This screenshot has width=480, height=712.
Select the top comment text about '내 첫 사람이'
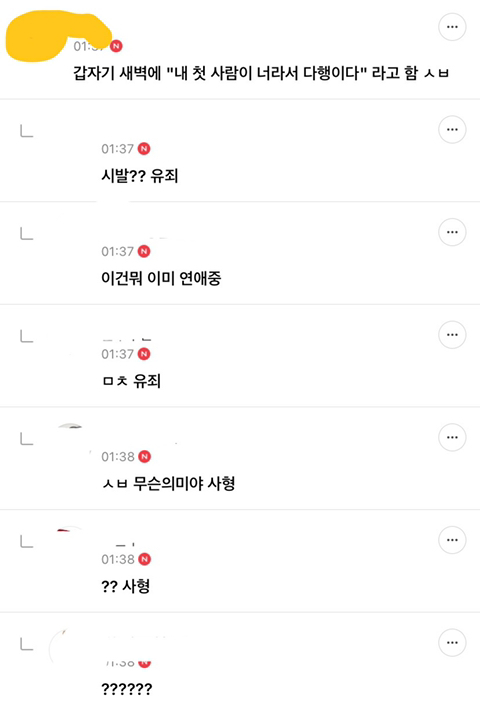(261, 73)
